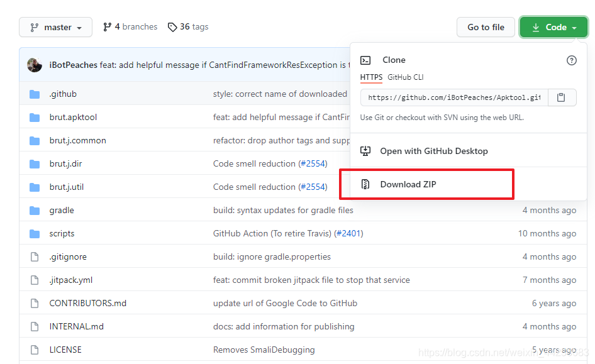Open #2554 link in brut.j.util row
Screen dimensions: 595x364
coord(313,187)
